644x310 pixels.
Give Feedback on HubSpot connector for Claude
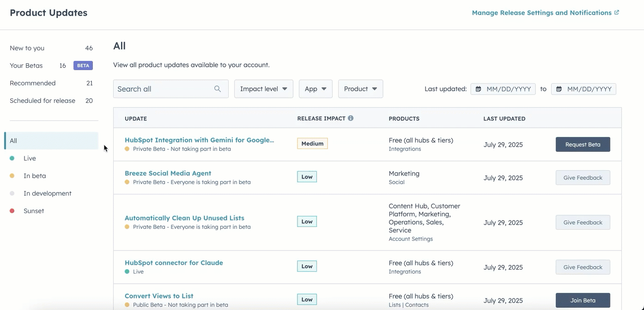click(x=583, y=267)
